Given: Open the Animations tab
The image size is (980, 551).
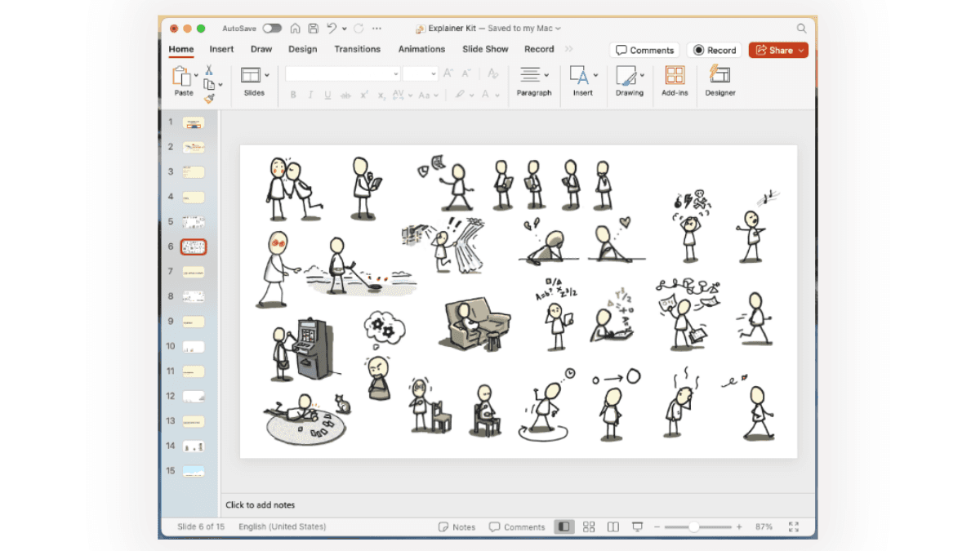Looking at the screenshot, I should pos(421,49).
